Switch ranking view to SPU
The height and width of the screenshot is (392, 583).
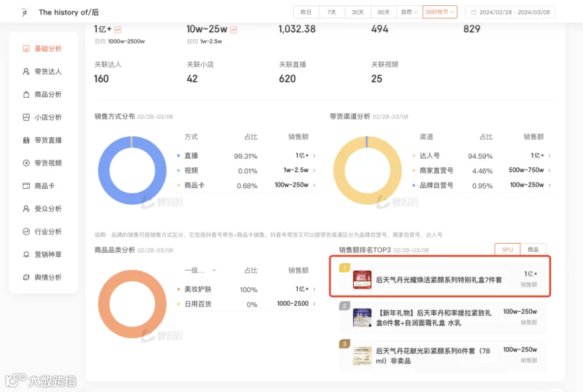[507, 249]
